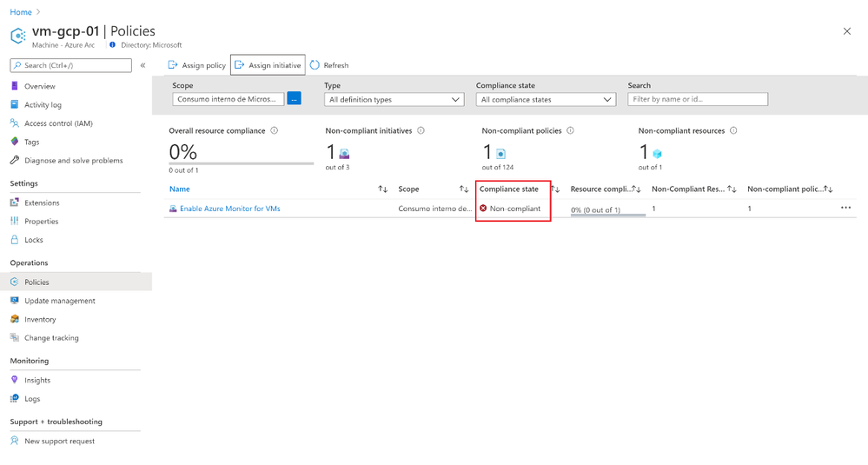Click the non-compliant resources cube icon

tap(657, 154)
